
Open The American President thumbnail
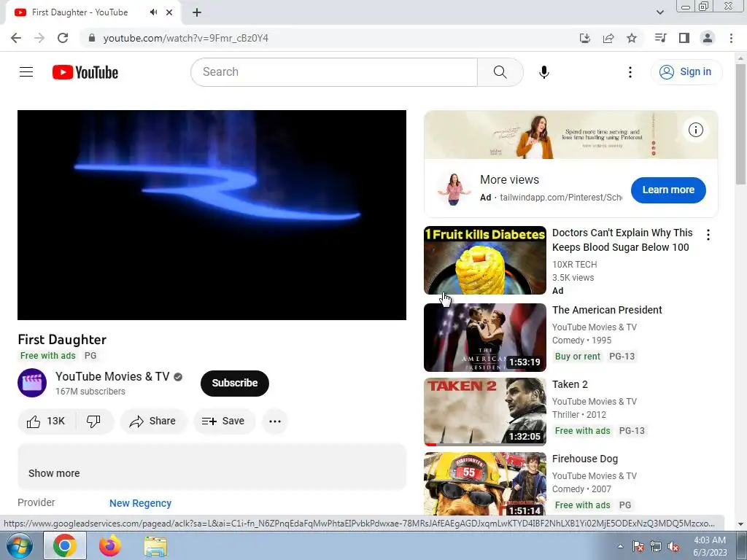(485, 337)
